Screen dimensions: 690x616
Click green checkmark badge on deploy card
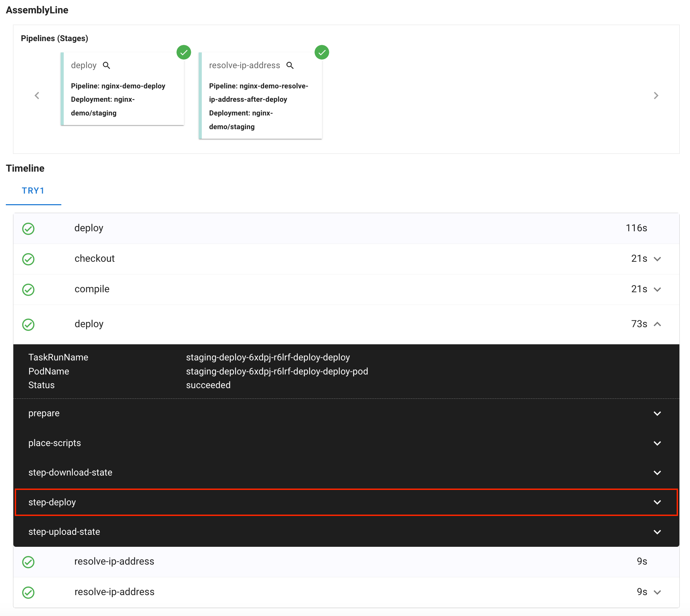[184, 52]
